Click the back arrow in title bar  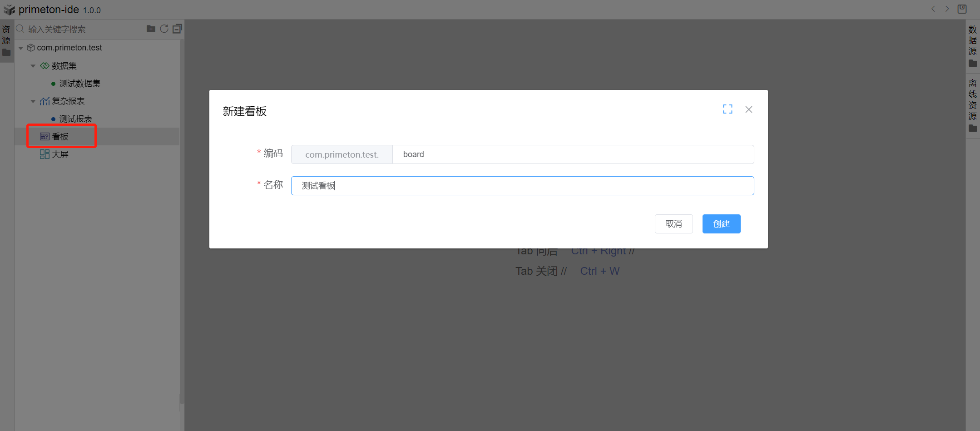coord(933,9)
